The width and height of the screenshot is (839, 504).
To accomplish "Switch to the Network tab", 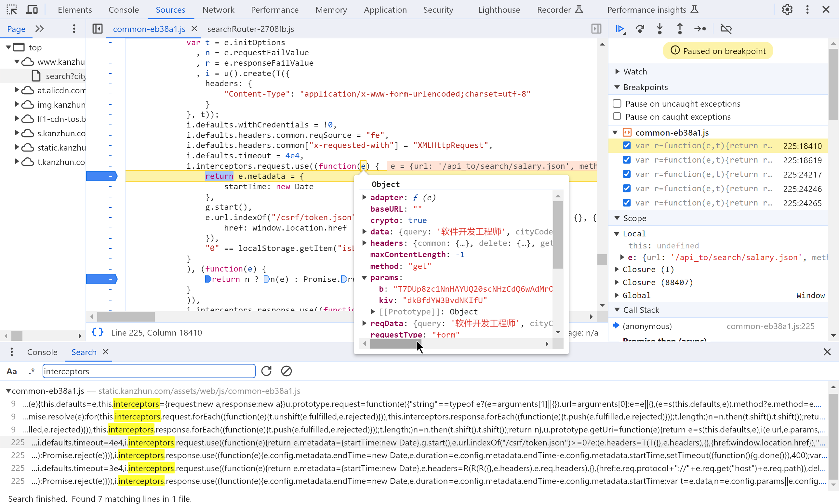I will click(219, 9).
